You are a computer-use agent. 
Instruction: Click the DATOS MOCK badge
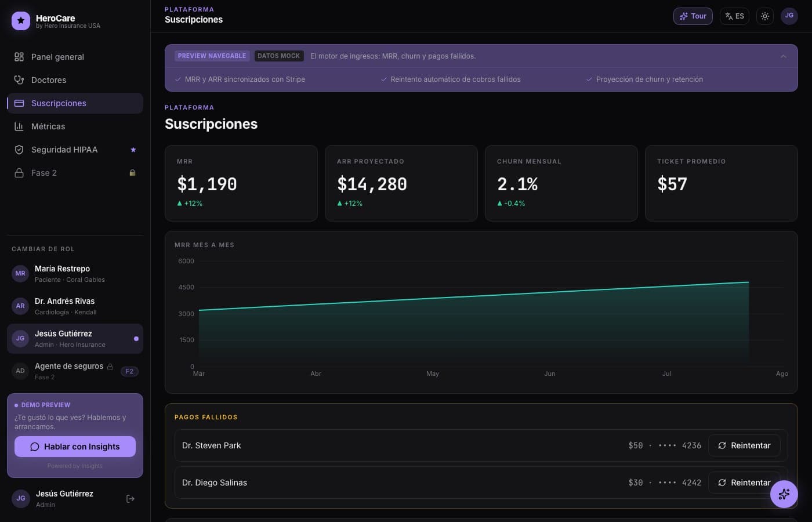(x=278, y=56)
